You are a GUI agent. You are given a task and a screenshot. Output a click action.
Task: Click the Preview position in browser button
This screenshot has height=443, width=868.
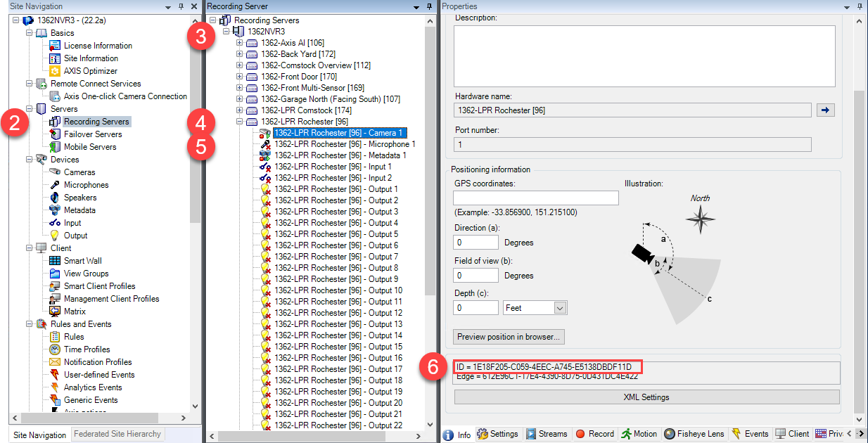[x=508, y=337]
